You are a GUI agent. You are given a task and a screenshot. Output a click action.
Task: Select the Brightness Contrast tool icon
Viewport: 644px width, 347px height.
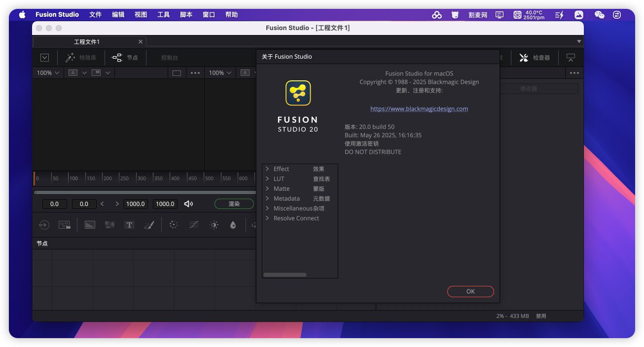(214, 225)
